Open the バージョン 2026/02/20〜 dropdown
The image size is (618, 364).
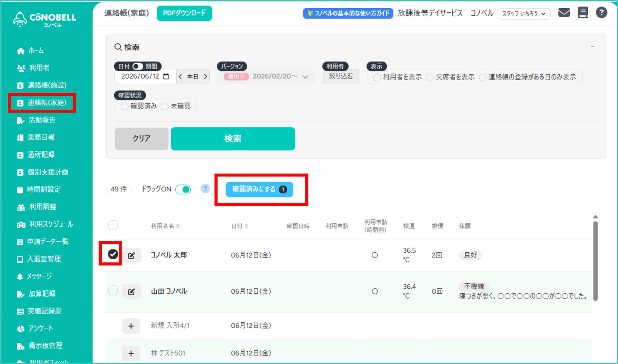tap(266, 77)
